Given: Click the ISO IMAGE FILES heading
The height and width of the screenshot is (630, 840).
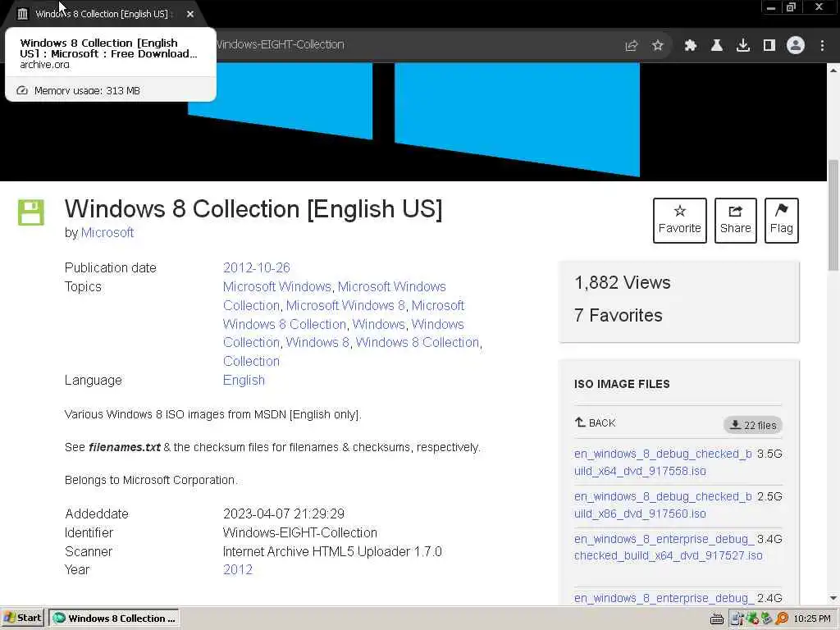Looking at the screenshot, I should pyautogui.click(x=622, y=384).
